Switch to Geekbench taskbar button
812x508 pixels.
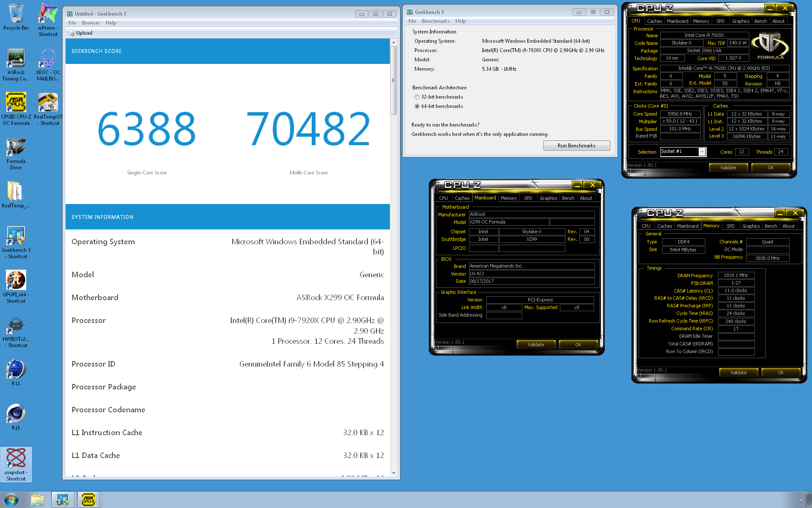tap(63, 500)
